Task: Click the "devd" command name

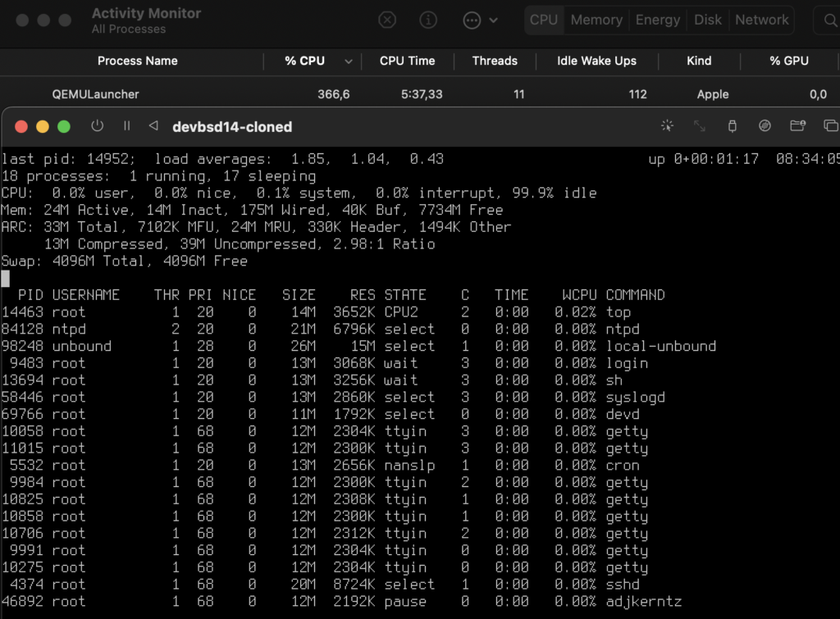Action: [x=623, y=415]
